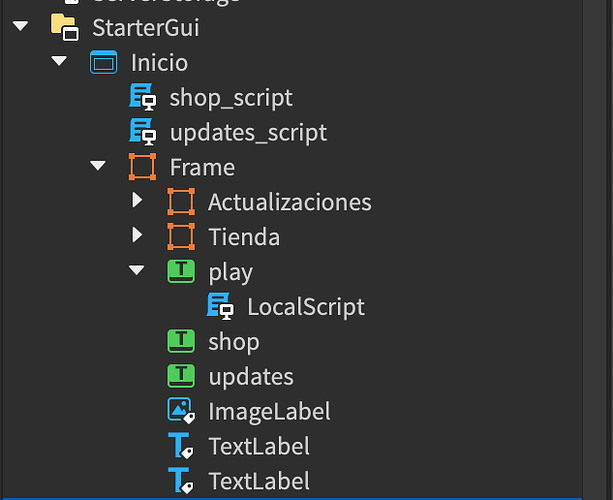Image resolution: width=613 pixels, height=500 pixels.
Task: Click the Actualizaciones frame icon
Action: click(181, 202)
